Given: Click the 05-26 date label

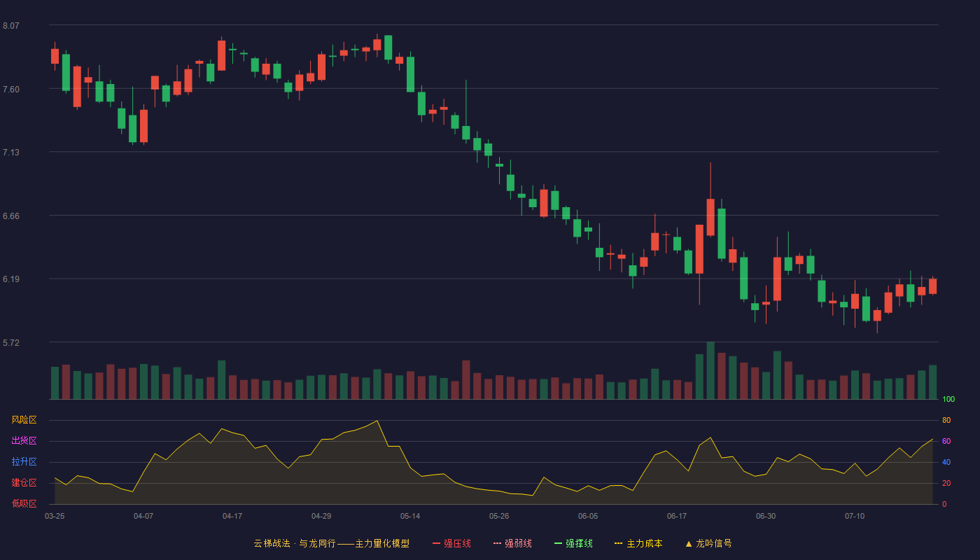Looking at the screenshot, I should click(499, 516).
